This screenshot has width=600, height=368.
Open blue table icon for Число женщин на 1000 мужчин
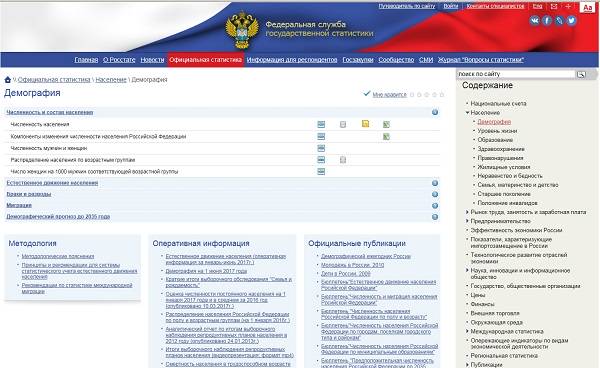click(x=321, y=171)
